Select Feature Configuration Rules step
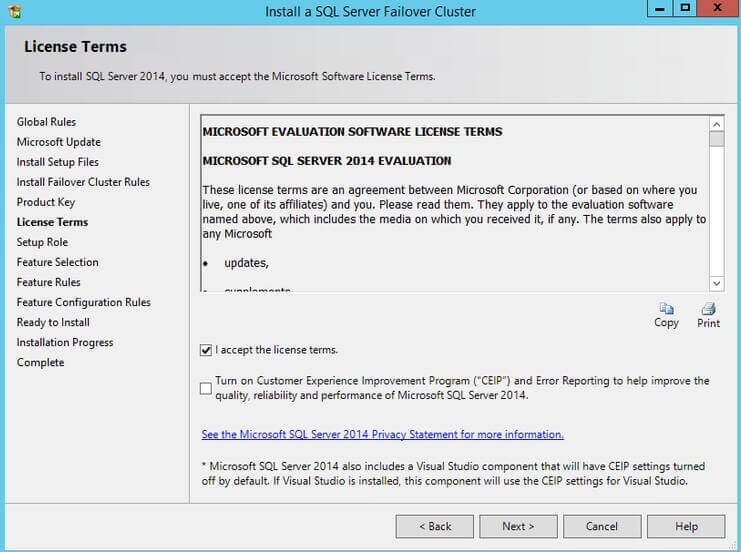 [84, 302]
